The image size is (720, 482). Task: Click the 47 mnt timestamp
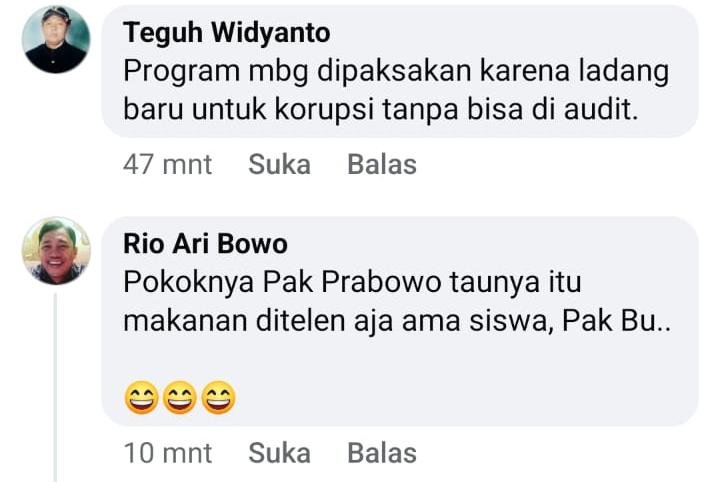coord(168,164)
